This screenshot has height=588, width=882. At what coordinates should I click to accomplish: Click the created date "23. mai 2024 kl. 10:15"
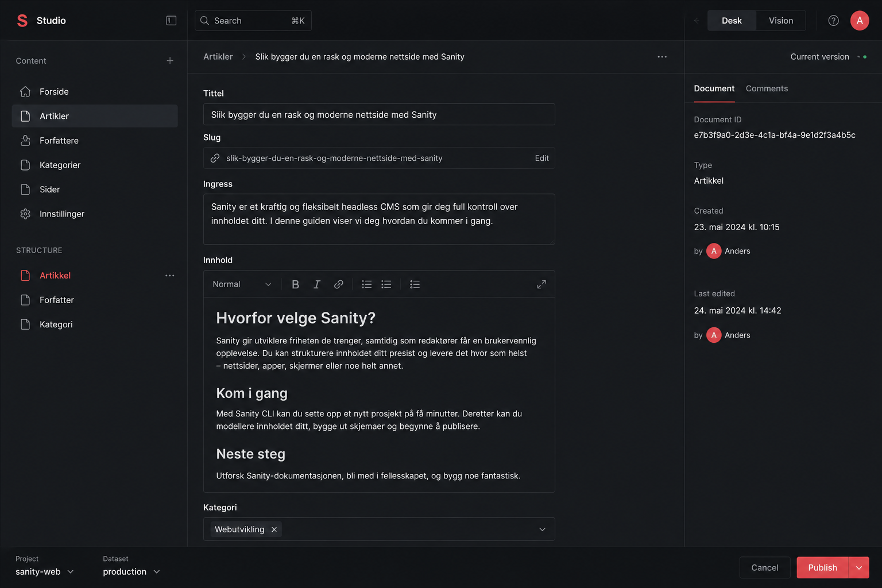click(x=737, y=227)
